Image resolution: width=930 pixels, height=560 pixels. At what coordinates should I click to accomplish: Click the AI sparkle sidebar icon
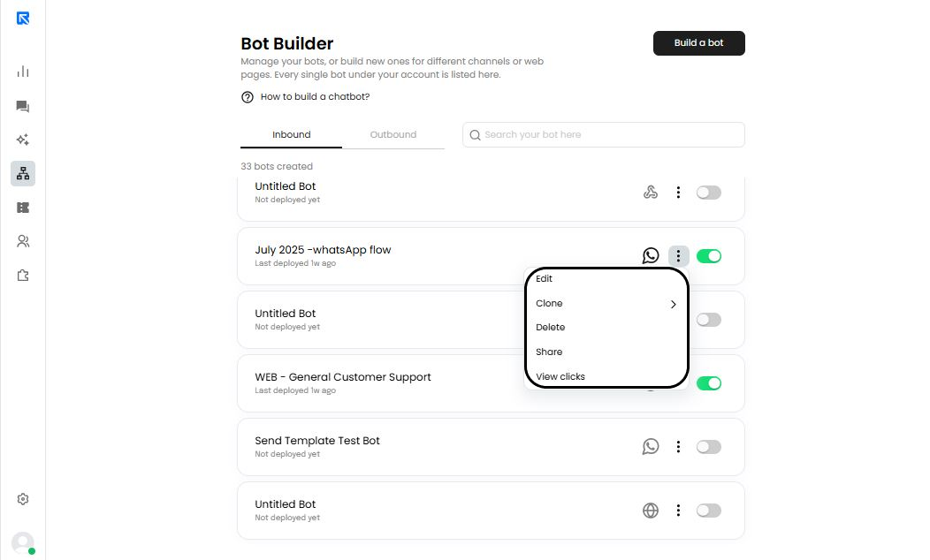23,140
